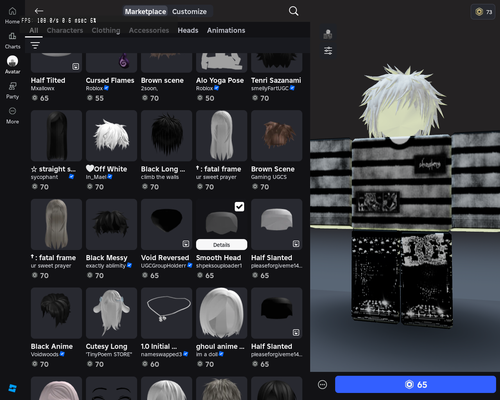This screenshot has height=400, width=500.
Task: Select the Cutesy Long hair thumbnail
Action: [x=111, y=313]
